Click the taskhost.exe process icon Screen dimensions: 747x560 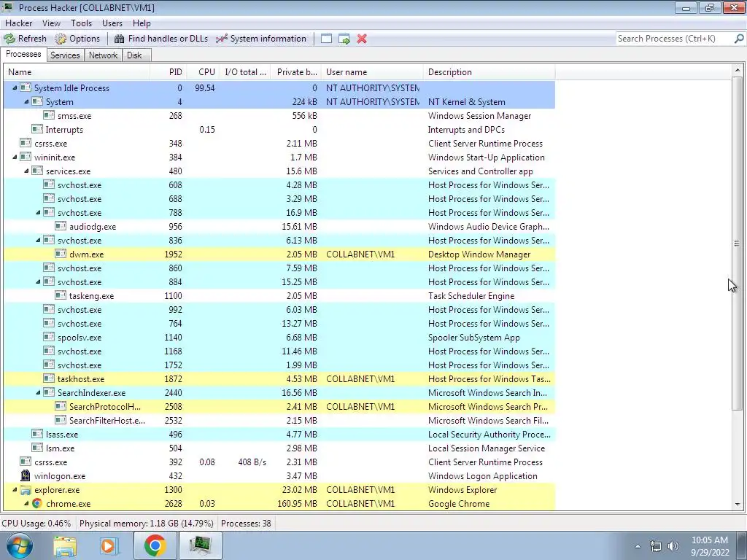(x=49, y=378)
